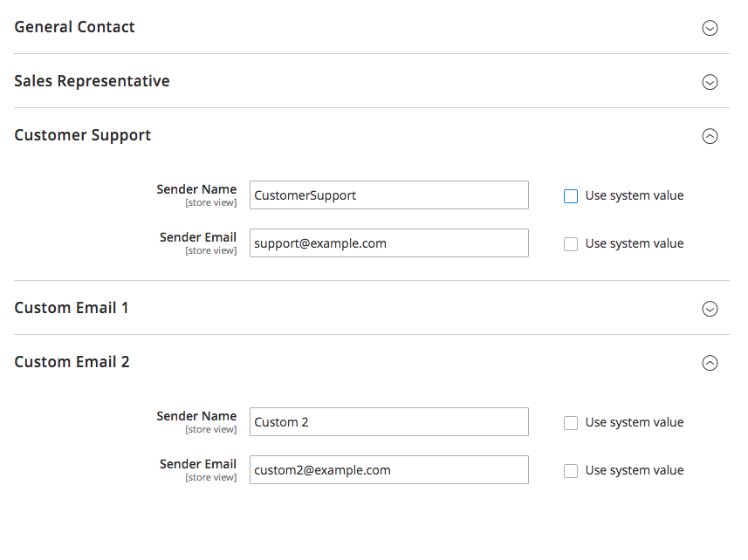The image size is (748, 560).
Task: Open the Sales Representative heading
Action: pos(92,81)
